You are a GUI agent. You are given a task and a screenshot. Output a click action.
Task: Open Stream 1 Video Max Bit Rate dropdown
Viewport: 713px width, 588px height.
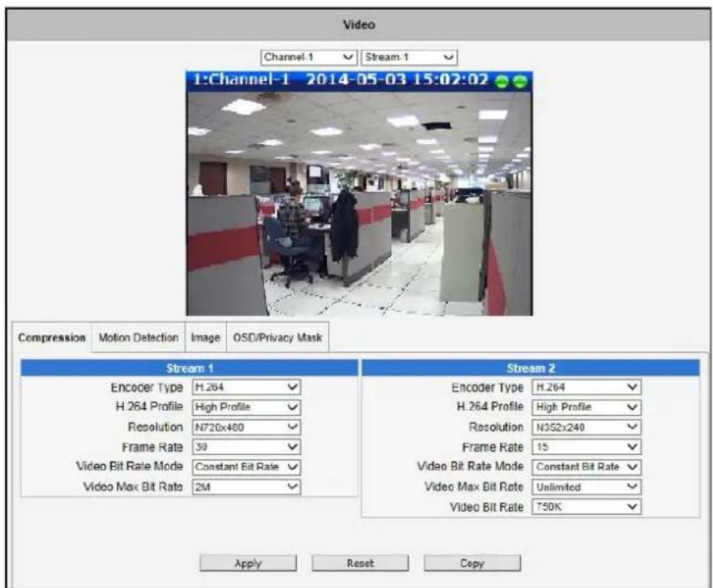[x=246, y=487]
